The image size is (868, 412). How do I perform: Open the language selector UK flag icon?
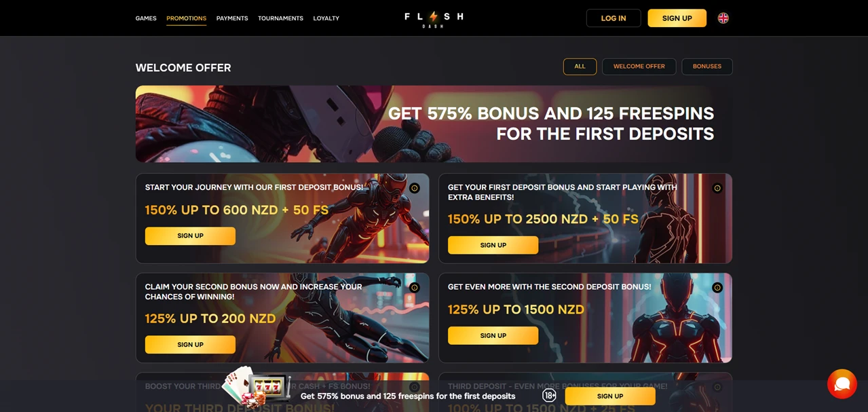[723, 18]
